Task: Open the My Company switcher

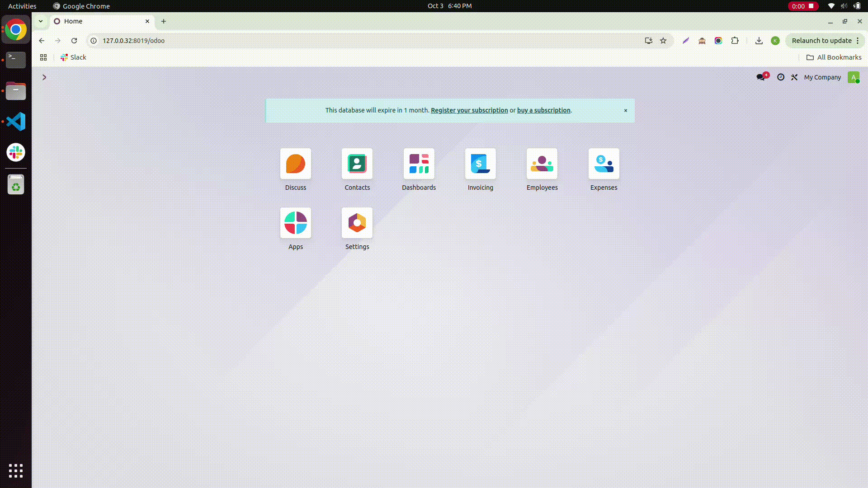Action: pyautogui.click(x=822, y=77)
